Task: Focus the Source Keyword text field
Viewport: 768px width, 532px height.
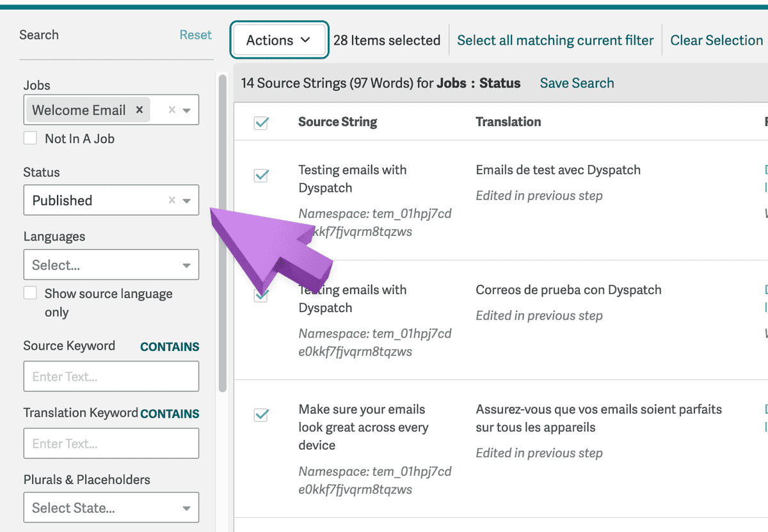Action: pyautogui.click(x=111, y=377)
